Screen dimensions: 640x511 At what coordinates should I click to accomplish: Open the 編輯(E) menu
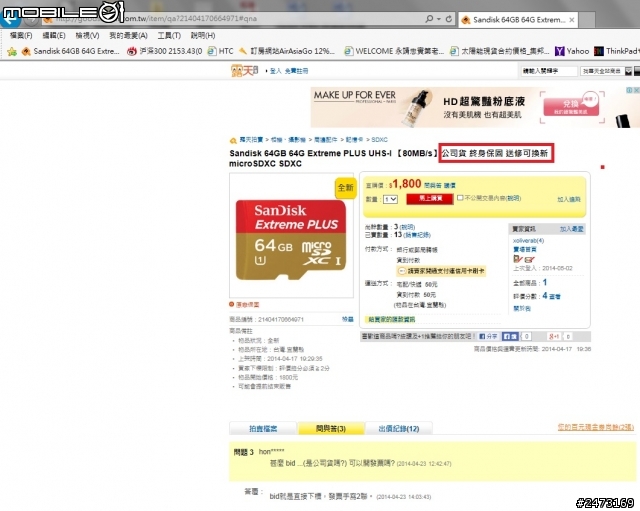[x=54, y=36]
